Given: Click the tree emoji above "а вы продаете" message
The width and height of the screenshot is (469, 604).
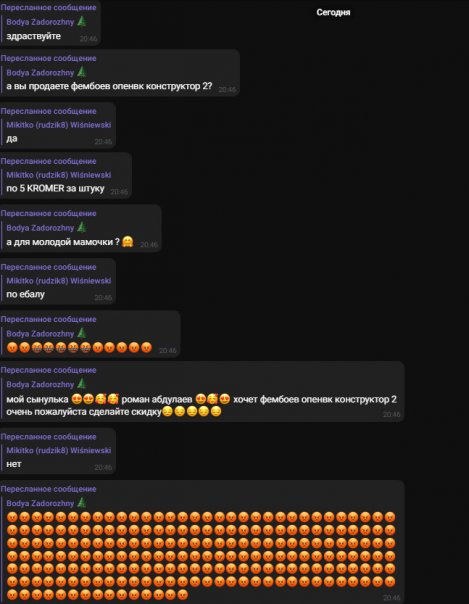Looking at the screenshot, I should point(82,72).
